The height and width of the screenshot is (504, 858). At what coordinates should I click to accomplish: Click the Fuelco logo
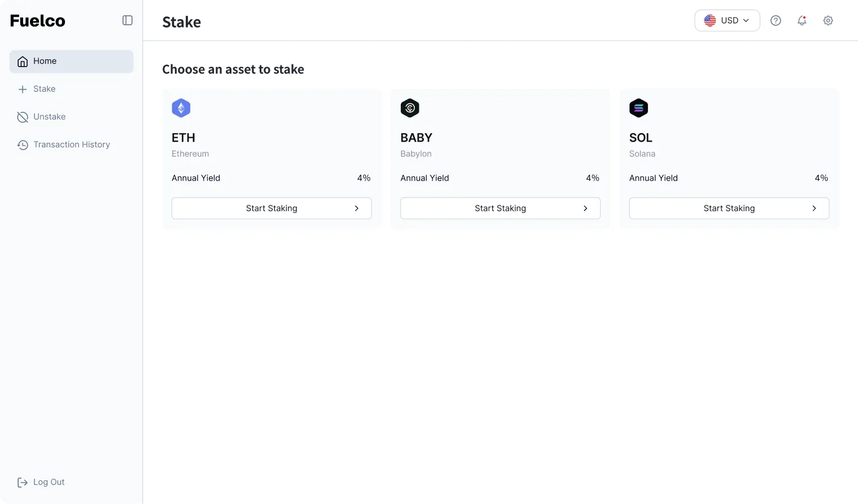click(38, 21)
